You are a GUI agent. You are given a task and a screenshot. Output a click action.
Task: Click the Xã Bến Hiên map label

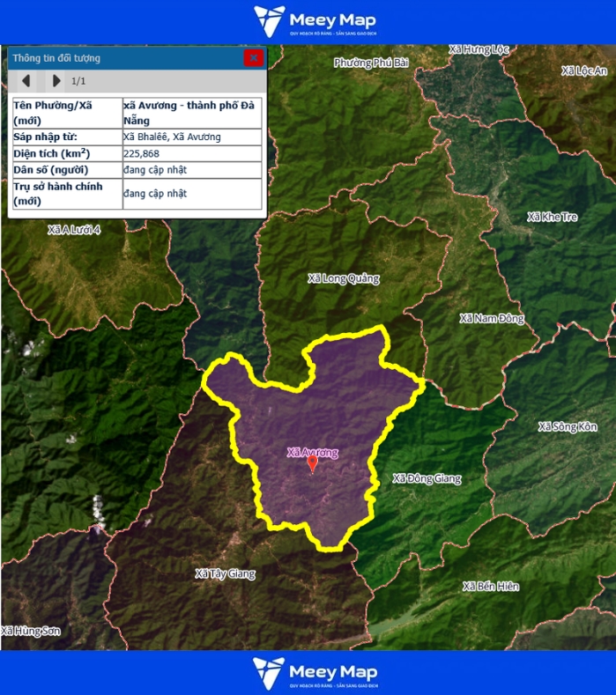pos(491,587)
